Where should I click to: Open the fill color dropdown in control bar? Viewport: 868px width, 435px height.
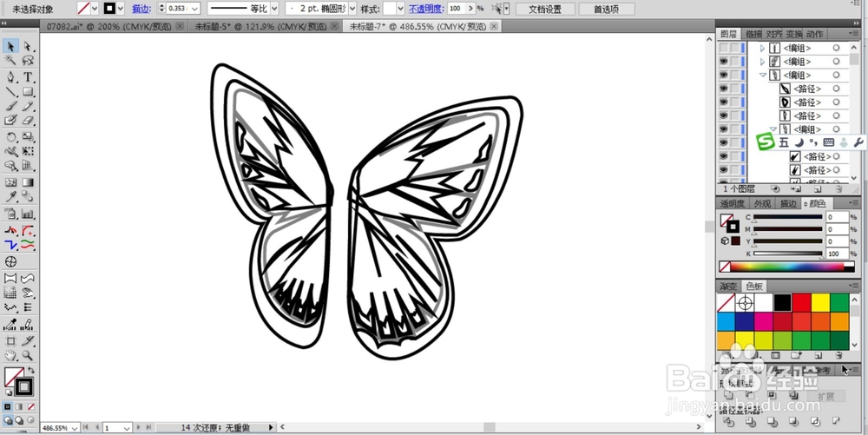point(94,9)
